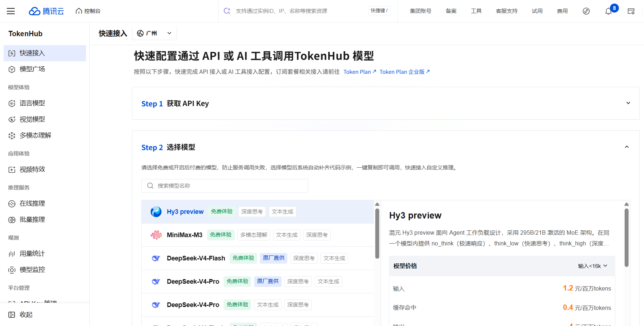Click the 模型监控 sidebar icon

[x=12, y=270]
